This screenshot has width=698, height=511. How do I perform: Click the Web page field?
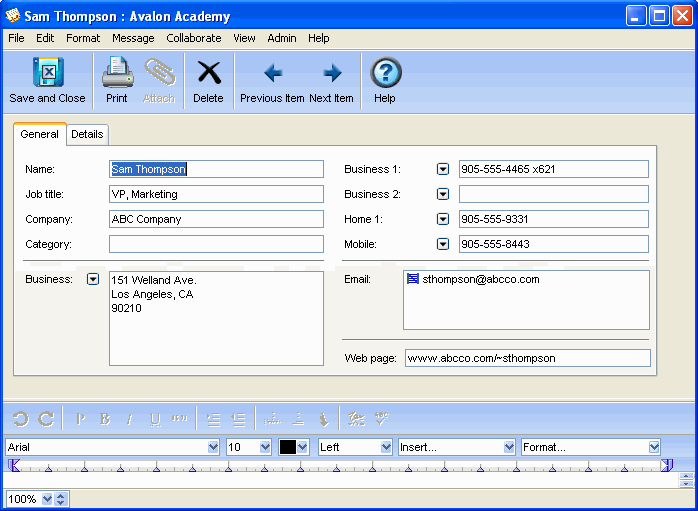527,358
